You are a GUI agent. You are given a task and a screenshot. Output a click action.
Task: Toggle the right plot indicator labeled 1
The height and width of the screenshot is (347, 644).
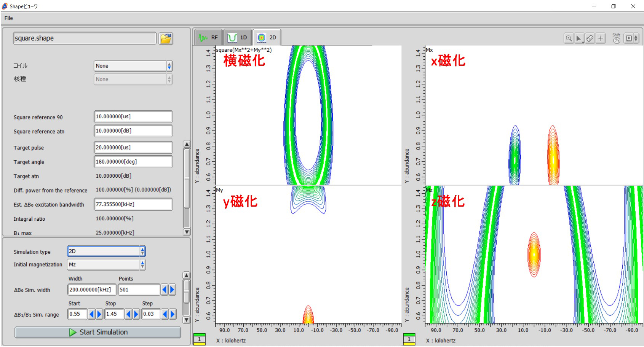click(x=409, y=339)
